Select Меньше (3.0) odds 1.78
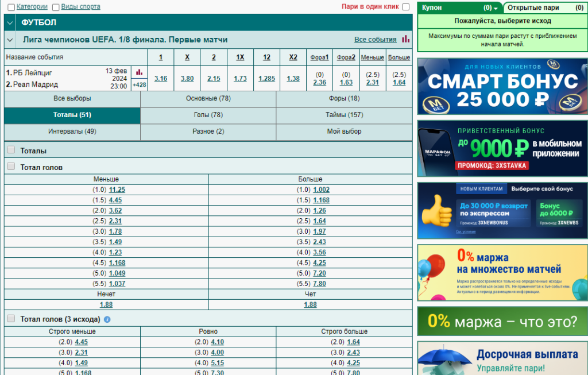The height and width of the screenshot is (375, 588). [115, 232]
